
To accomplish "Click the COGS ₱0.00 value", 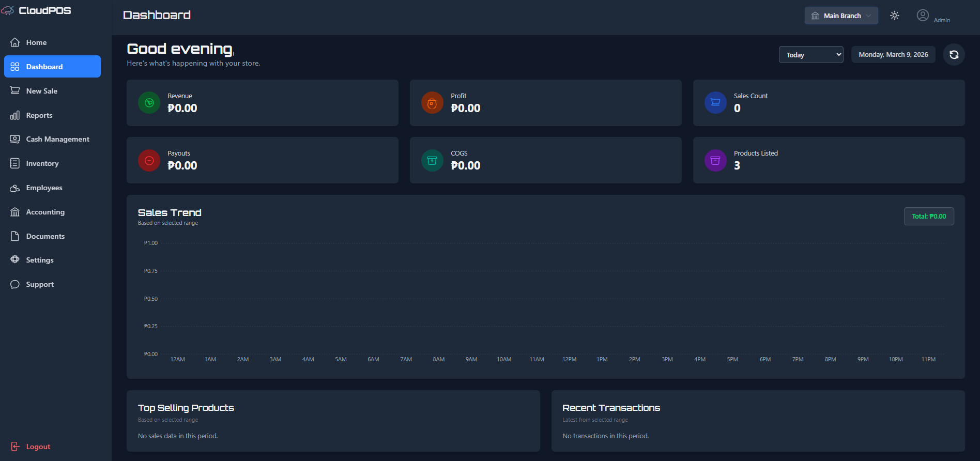I will tap(466, 165).
